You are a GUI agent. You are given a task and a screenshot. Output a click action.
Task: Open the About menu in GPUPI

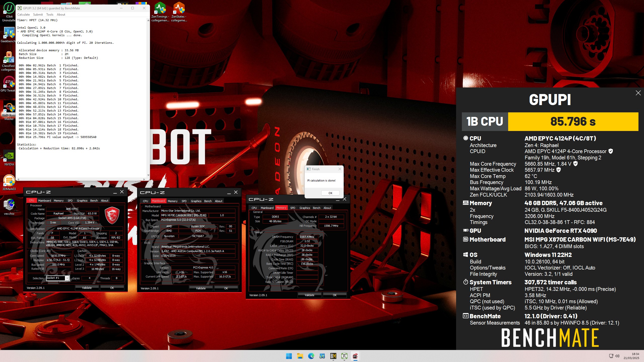(x=61, y=15)
